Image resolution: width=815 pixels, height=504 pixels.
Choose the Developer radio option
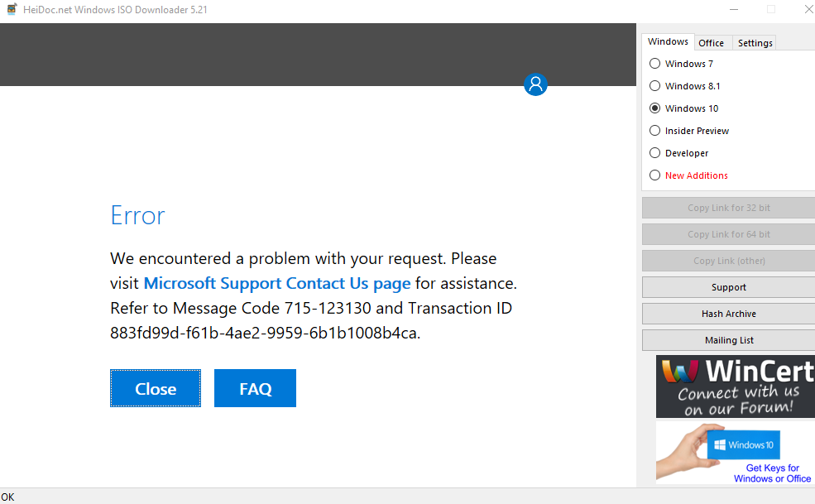pyautogui.click(x=655, y=153)
